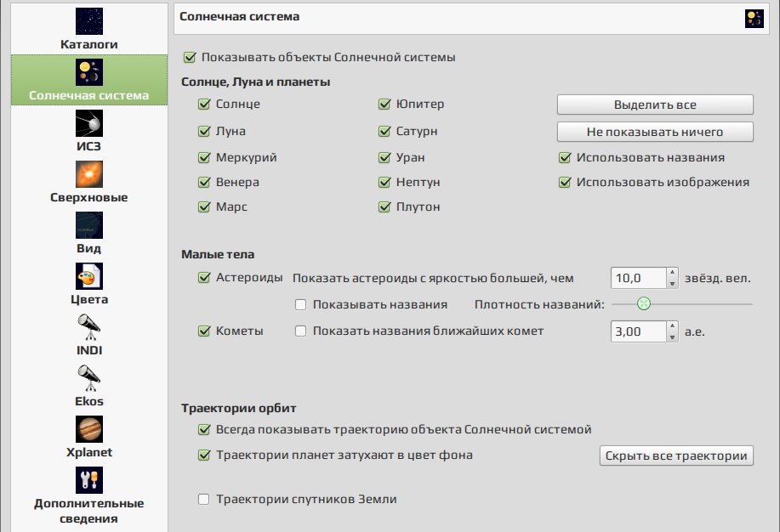The height and width of the screenshot is (532, 780).
Task: Open the Вид view settings icon
Action: coord(89,225)
